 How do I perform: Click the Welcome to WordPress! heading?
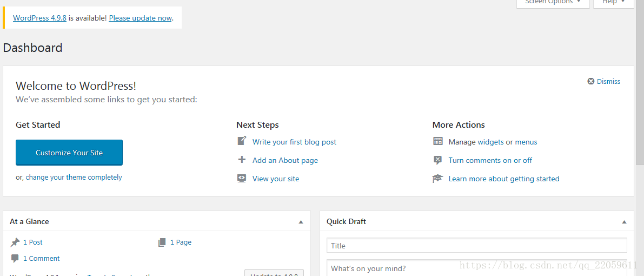(x=76, y=86)
